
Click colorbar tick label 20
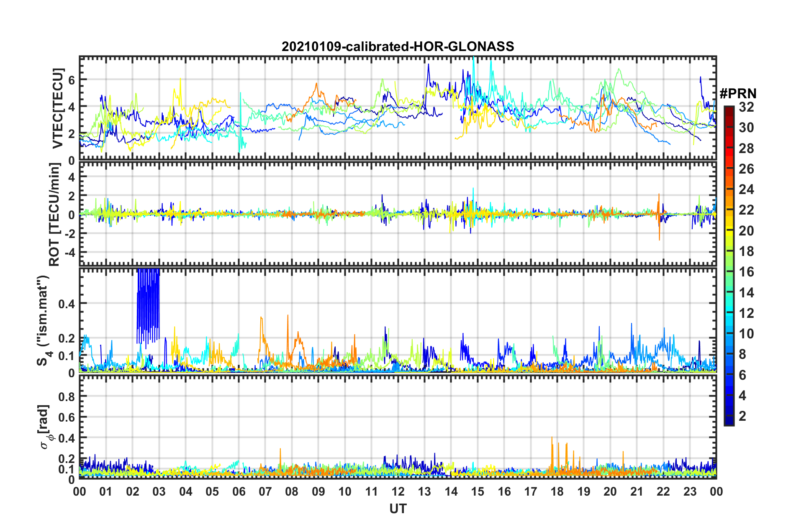click(x=746, y=230)
